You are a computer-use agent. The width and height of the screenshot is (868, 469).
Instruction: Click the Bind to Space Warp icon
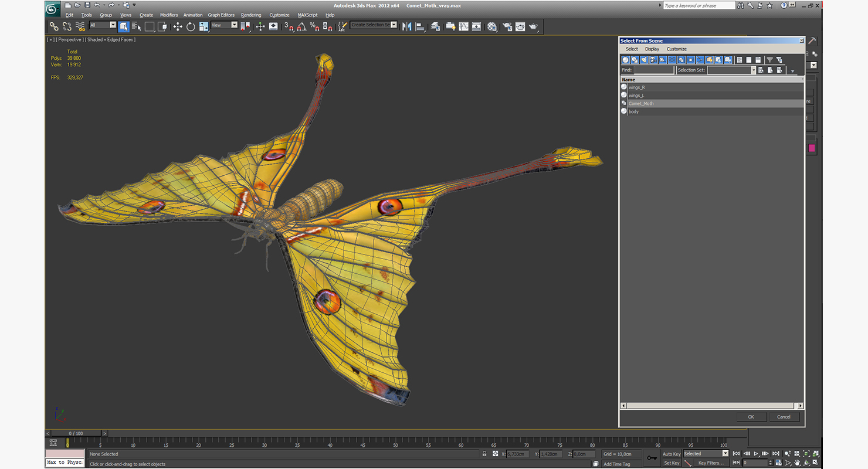(80, 26)
